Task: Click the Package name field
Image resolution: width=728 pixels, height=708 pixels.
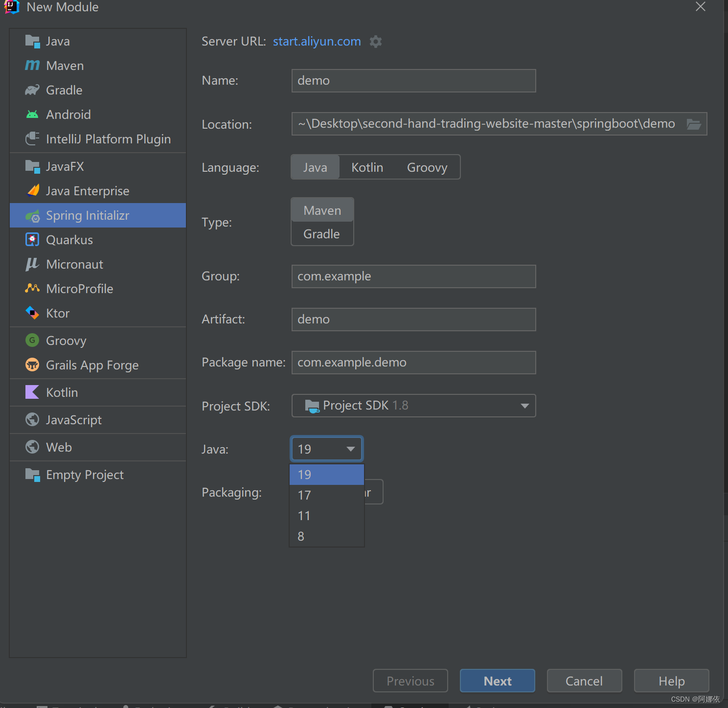Action: [x=414, y=363]
